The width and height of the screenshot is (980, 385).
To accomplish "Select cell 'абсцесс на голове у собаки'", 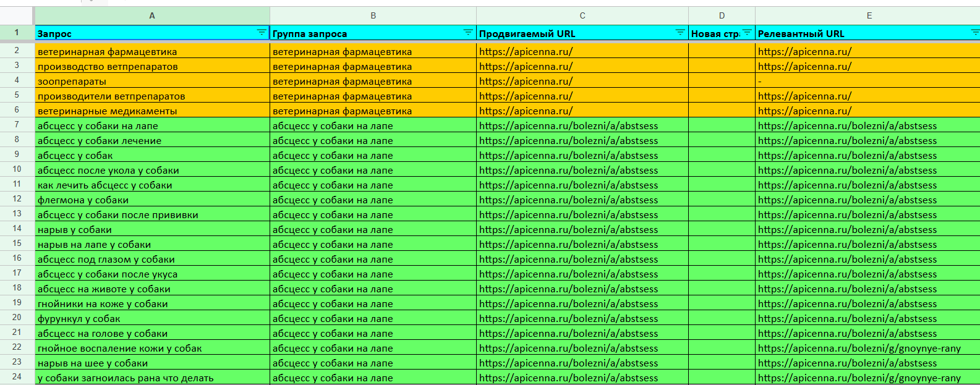I will pos(153,333).
